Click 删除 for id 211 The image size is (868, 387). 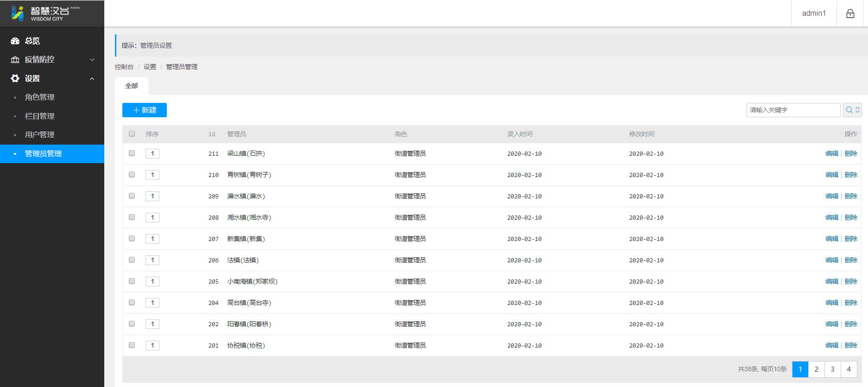851,153
